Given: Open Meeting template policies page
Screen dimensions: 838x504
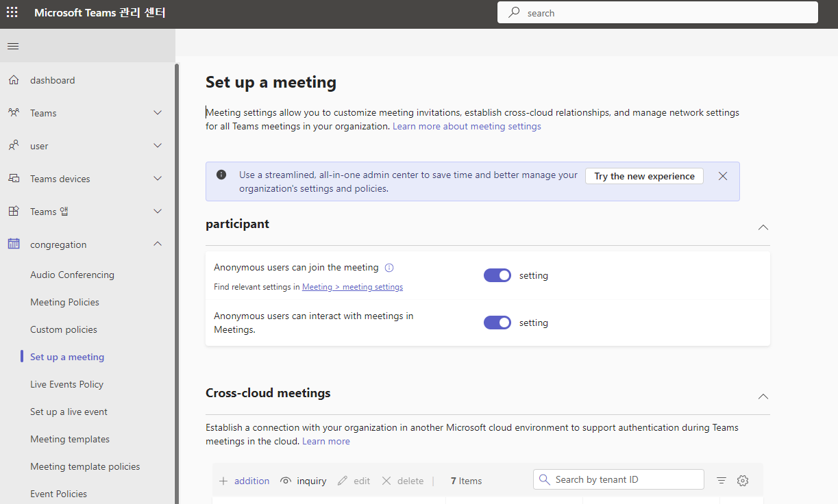Looking at the screenshot, I should click(x=85, y=466).
